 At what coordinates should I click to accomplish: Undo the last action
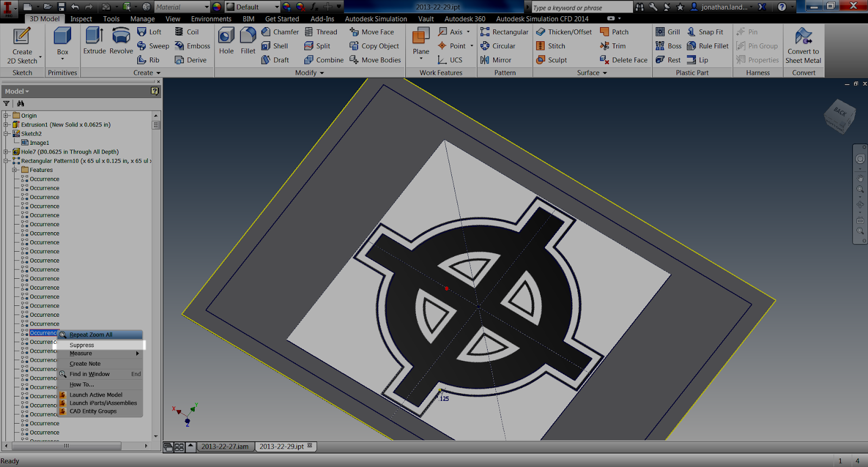click(x=75, y=7)
